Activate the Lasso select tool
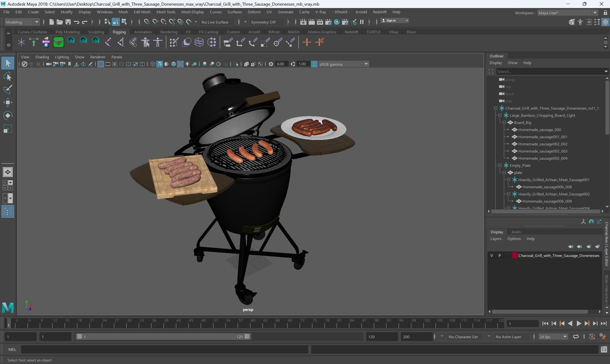 (7, 77)
